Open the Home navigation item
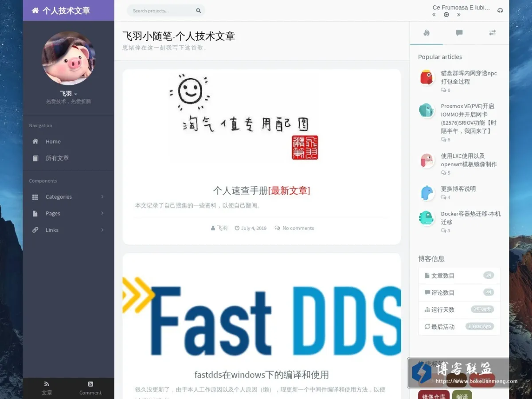 pos(68,141)
